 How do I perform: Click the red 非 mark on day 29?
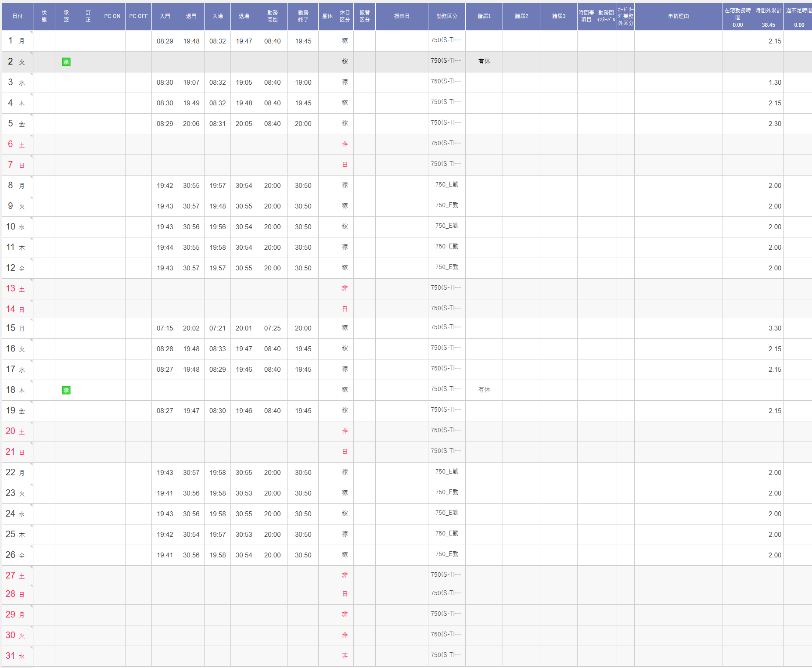[345, 614]
